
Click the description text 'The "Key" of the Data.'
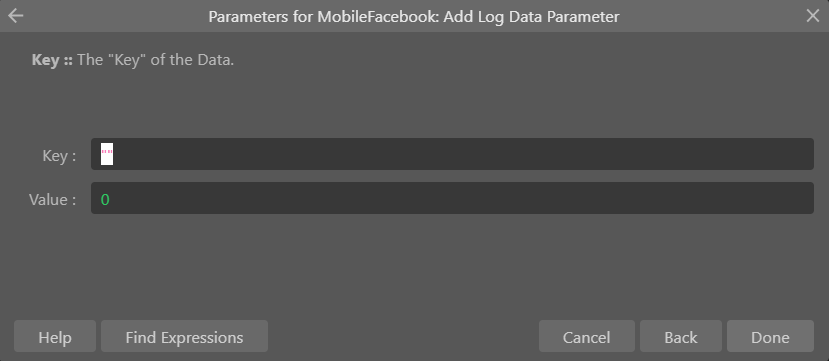click(155, 60)
